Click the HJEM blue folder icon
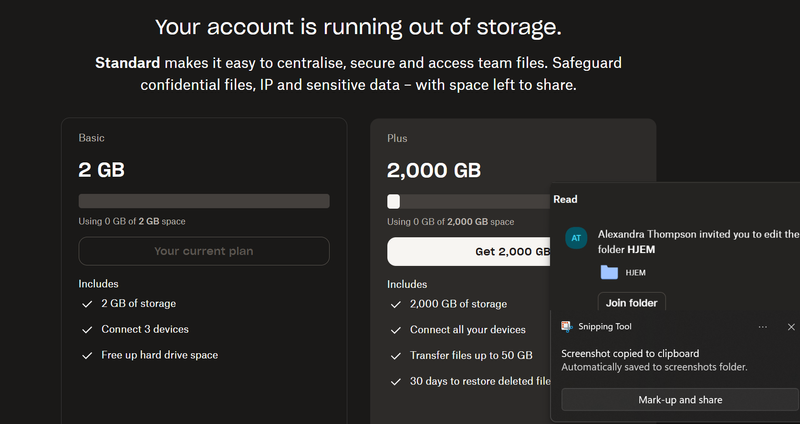This screenshot has width=800, height=424. (x=609, y=272)
